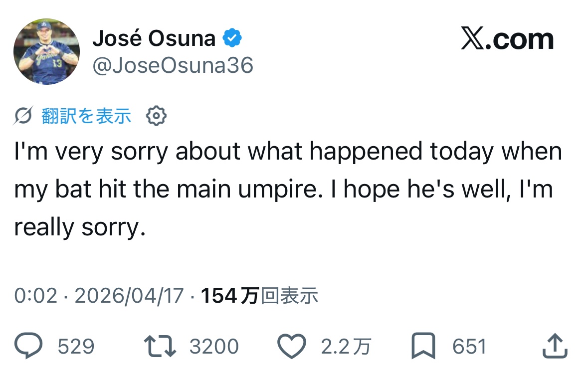
Task: Click the 3200 reposts count
Action: [214, 347]
